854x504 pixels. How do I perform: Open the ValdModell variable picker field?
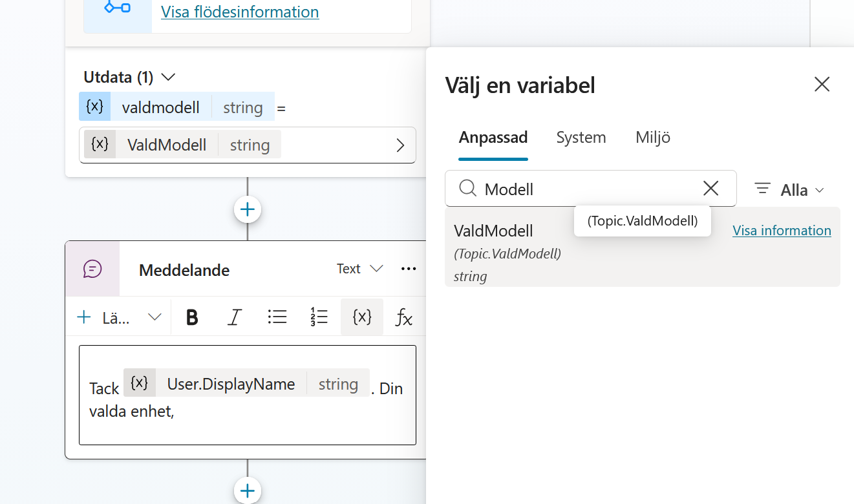pyautogui.click(x=248, y=145)
